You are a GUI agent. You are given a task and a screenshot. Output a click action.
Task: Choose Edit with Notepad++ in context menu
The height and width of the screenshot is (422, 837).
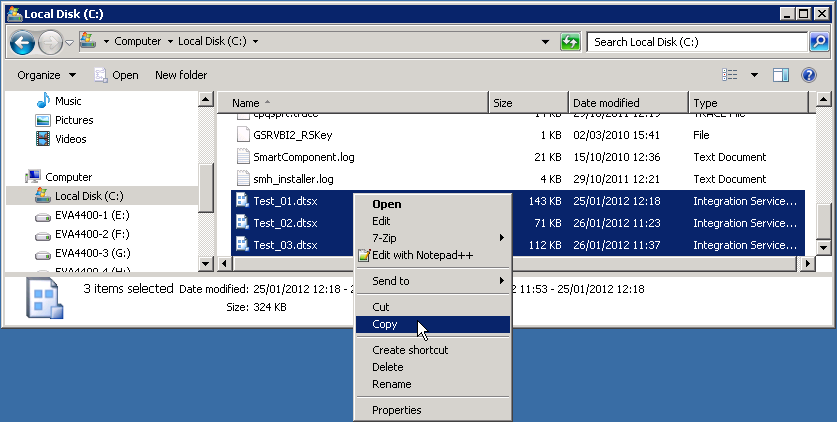(433, 256)
